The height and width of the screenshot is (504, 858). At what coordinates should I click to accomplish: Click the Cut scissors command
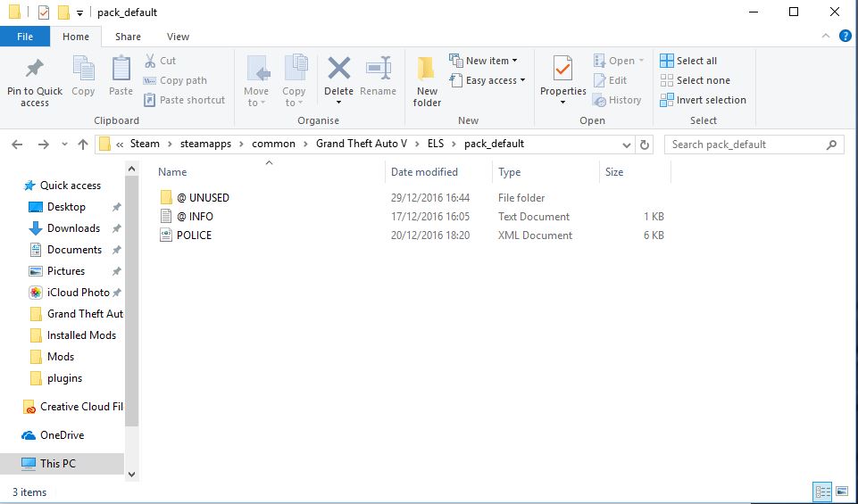[x=160, y=61]
